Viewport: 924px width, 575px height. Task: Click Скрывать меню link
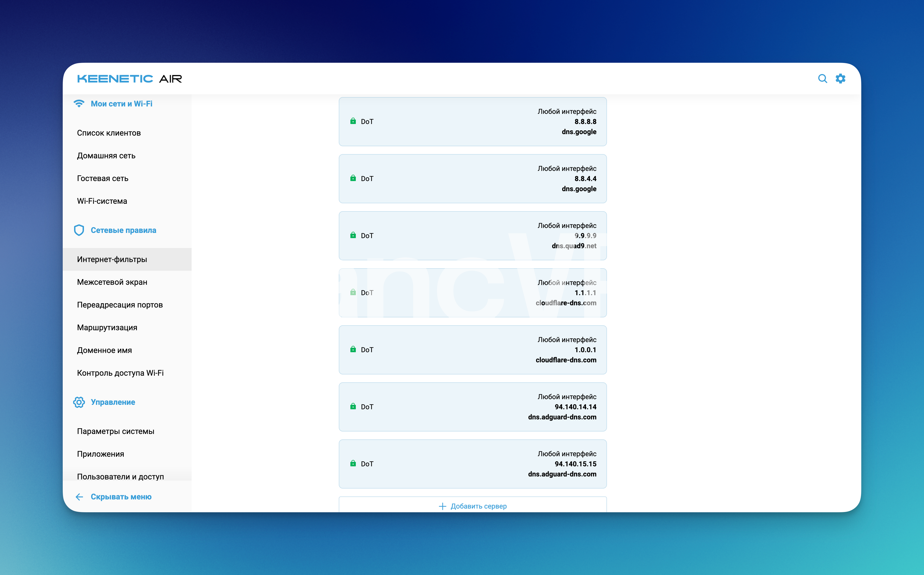pyautogui.click(x=121, y=497)
